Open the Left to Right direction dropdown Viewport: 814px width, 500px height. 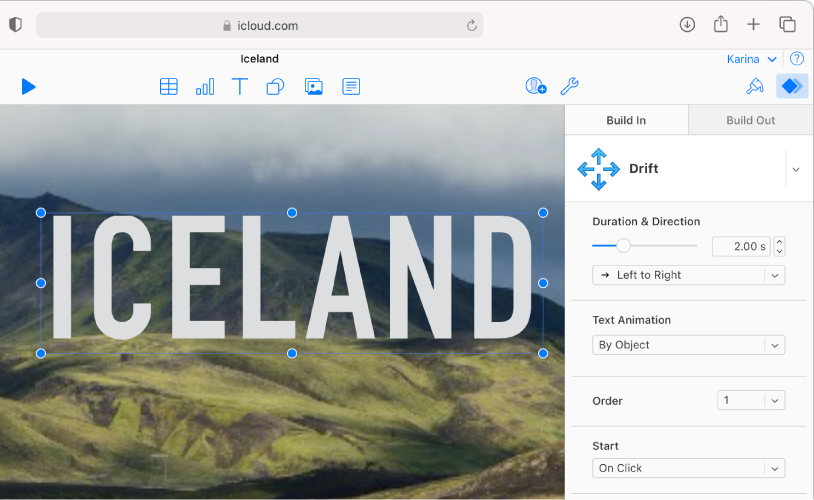click(688, 275)
